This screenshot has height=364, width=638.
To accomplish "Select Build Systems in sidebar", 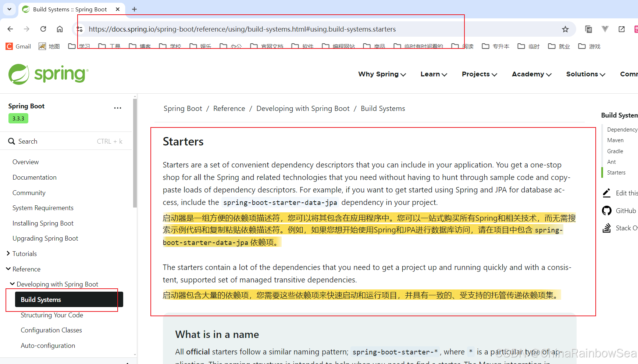I will point(69,299).
